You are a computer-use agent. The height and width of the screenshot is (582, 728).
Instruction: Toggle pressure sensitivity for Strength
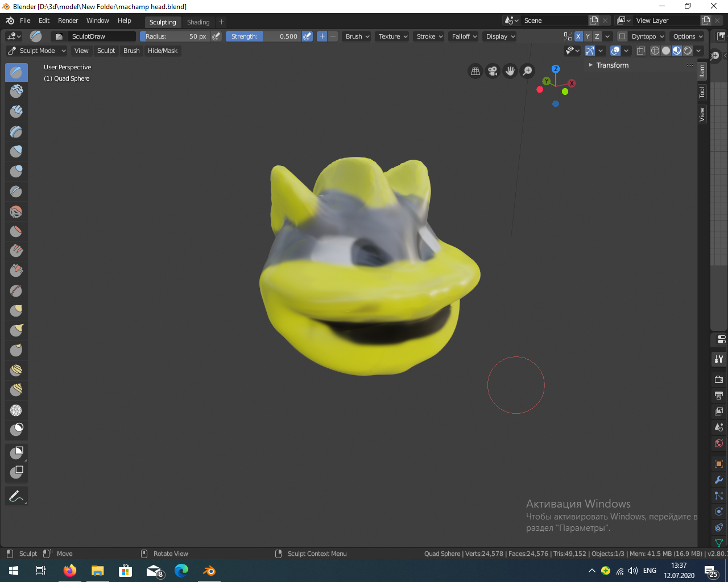(x=307, y=36)
